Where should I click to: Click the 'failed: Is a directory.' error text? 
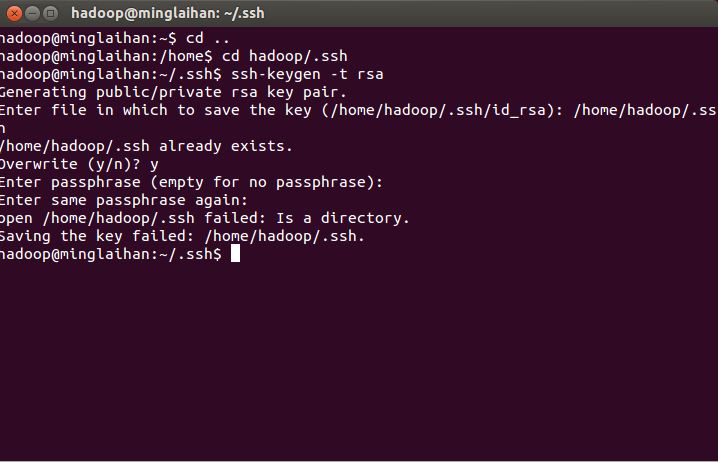307,218
